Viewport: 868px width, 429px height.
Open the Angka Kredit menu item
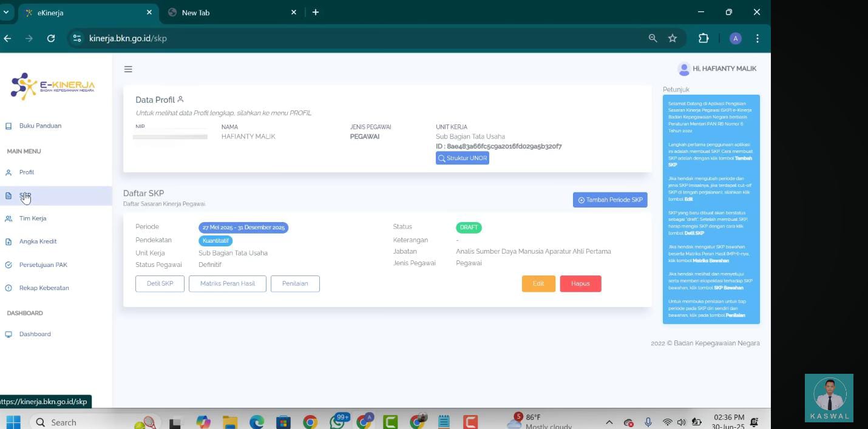click(x=38, y=242)
